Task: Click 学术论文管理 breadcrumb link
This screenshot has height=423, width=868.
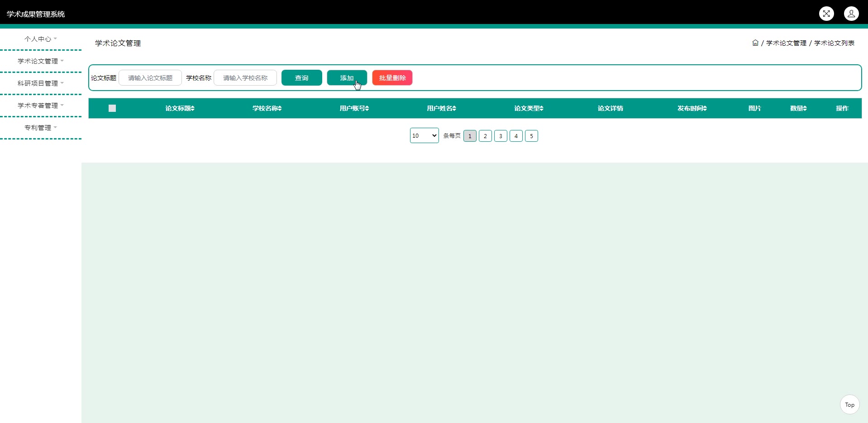Action: (786, 43)
